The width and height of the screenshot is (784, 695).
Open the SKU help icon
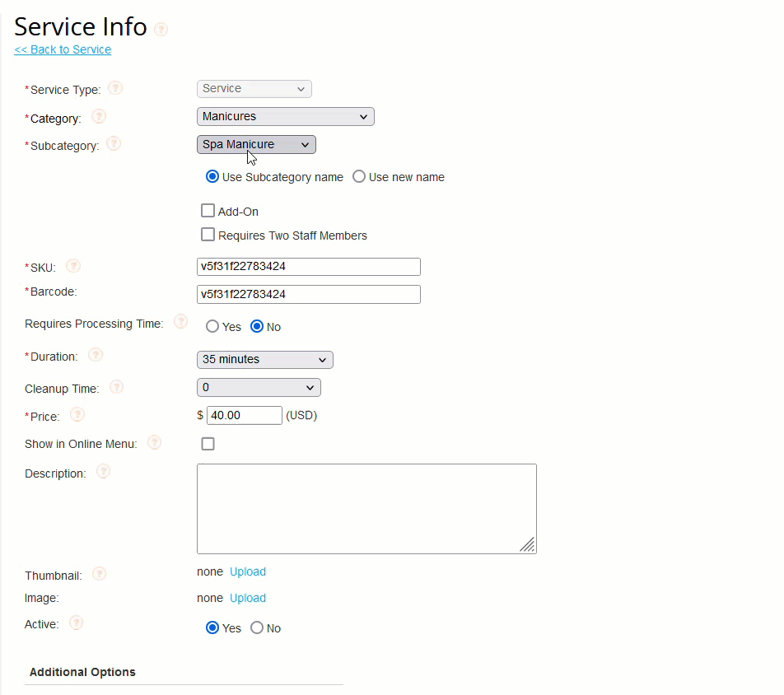coord(73,265)
